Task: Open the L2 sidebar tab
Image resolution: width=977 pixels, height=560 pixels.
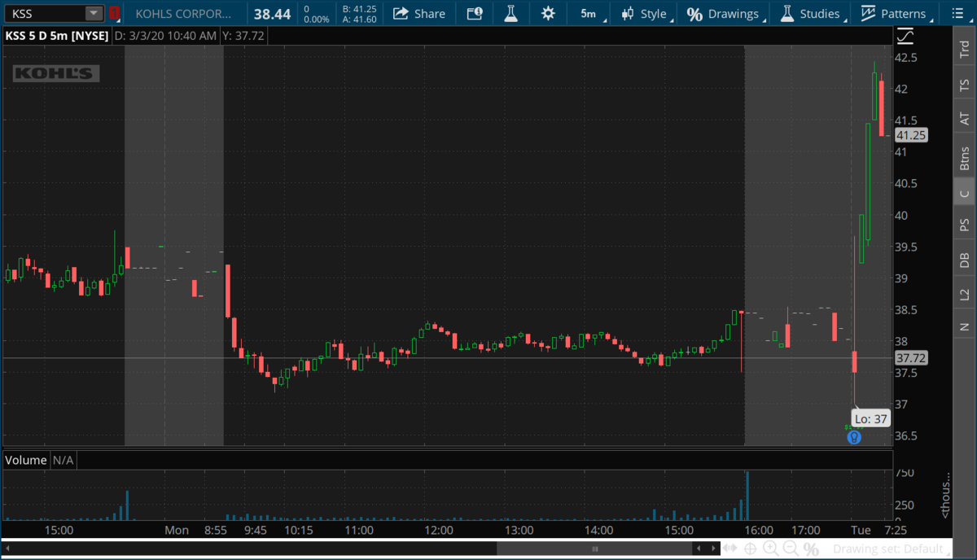Action: point(964,294)
